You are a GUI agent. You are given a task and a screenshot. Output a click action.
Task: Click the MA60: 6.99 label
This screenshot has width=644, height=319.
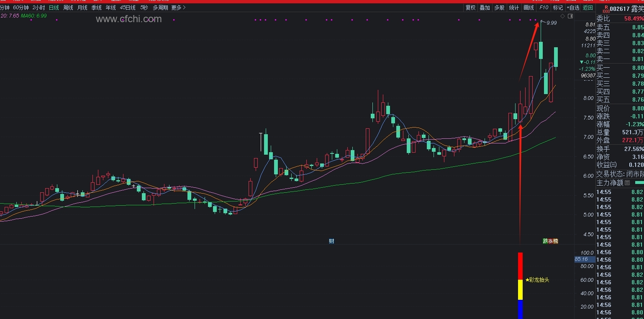pos(34,15)
